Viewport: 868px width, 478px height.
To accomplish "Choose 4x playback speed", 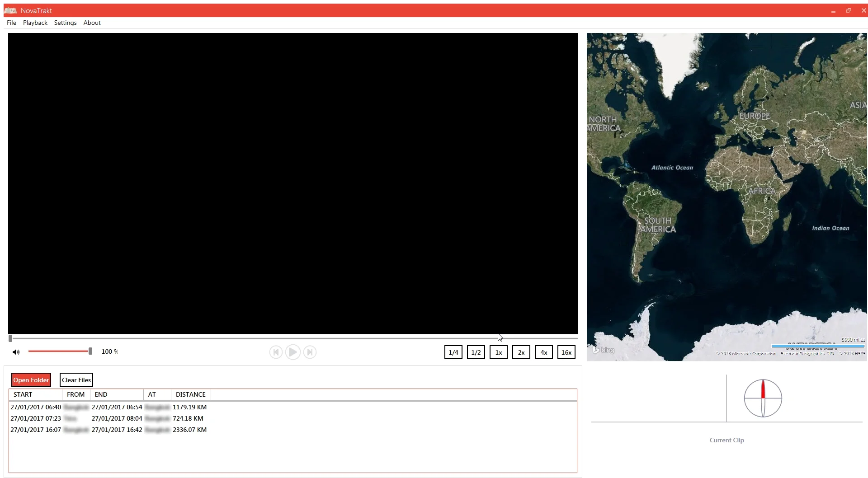I will pyautogui.click(x=543, y=352).
